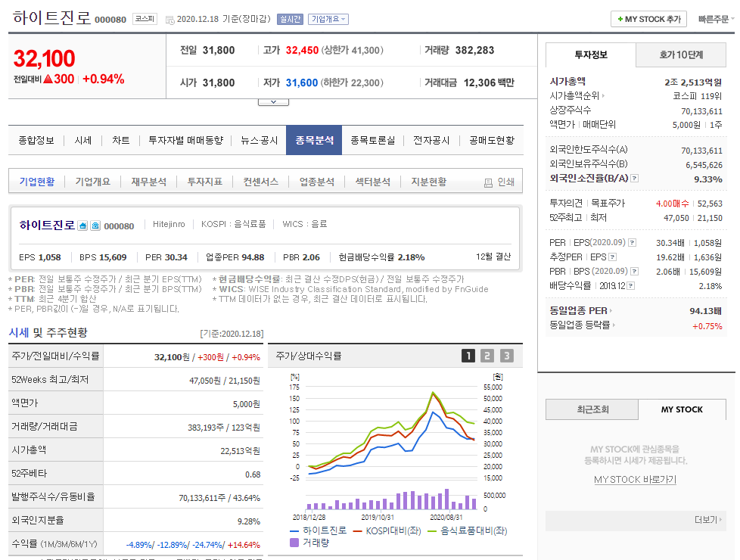
Task: Click the purple 거래량 legend marker
Action: tap(294, 543)
